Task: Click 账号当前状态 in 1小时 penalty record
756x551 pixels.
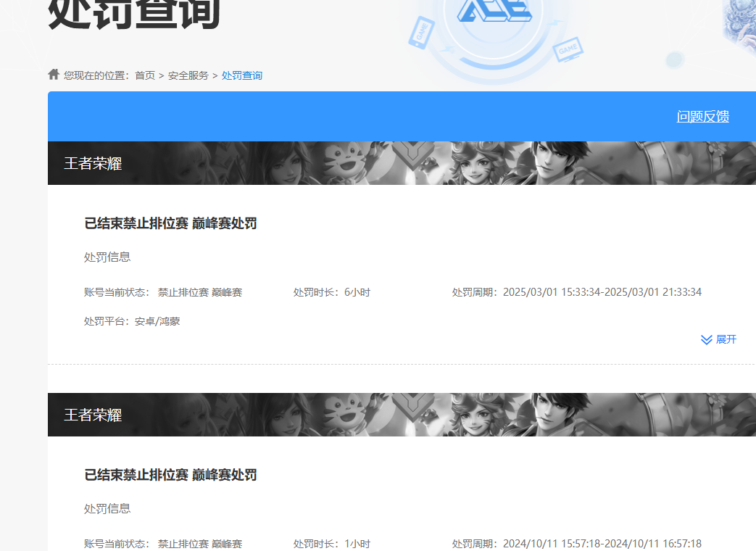Action: click(x=163, y=544)
